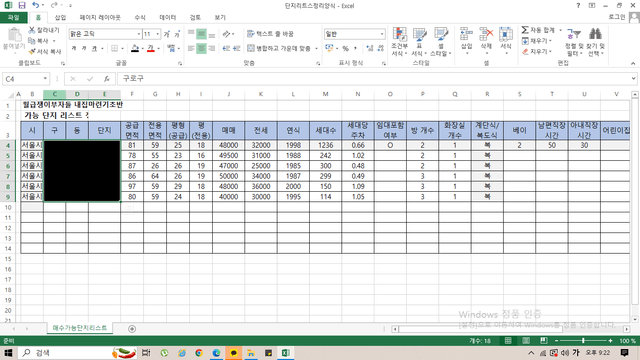Expand the font name dropdown
The width and height of the screenshot is (640, 360).
point(139,34)
